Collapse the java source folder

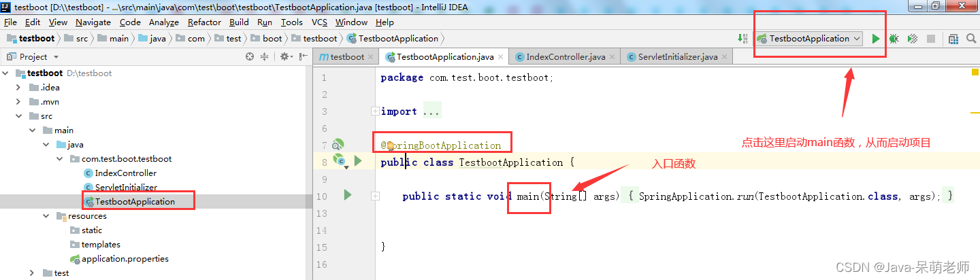[x=46, y=144]
